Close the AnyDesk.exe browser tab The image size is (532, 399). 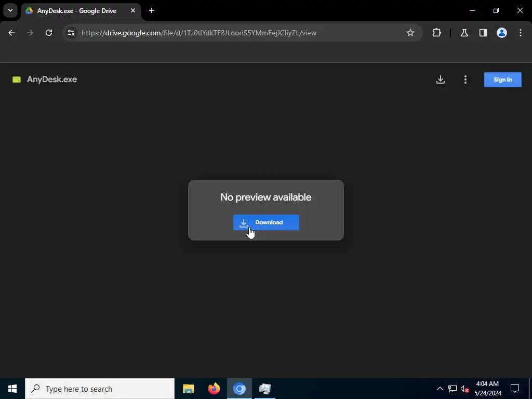[133, 10]
